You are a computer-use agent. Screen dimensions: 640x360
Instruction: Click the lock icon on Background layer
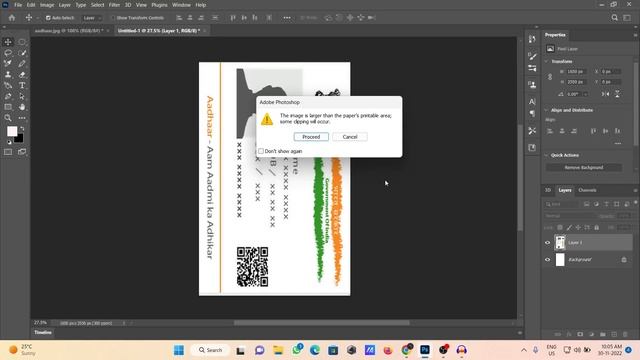tap(624, 260)
